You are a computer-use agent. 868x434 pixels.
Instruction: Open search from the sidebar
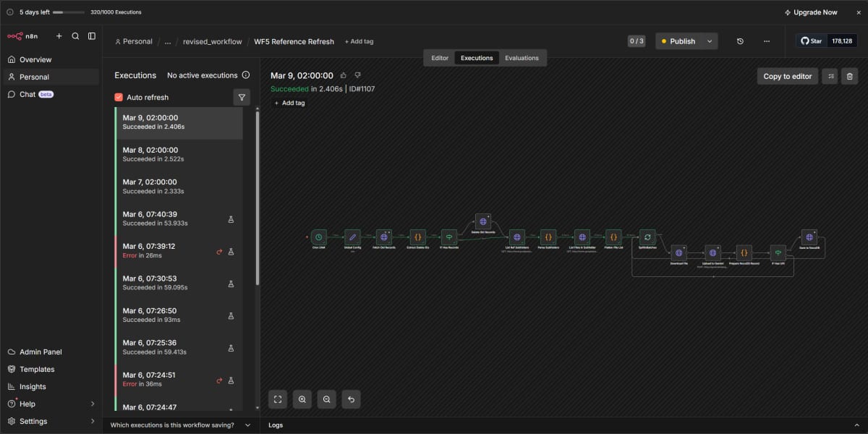tap(75, 35)
